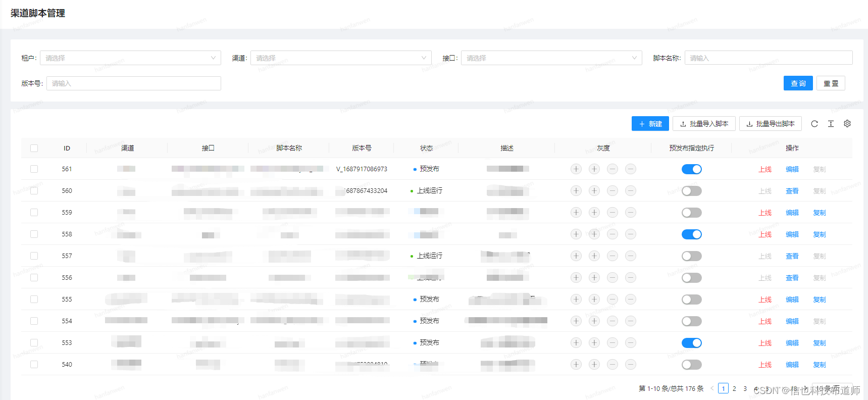This screenshot has width=868, height=400.
Task: Click 查看 for row 557
Action: [792, 256]
